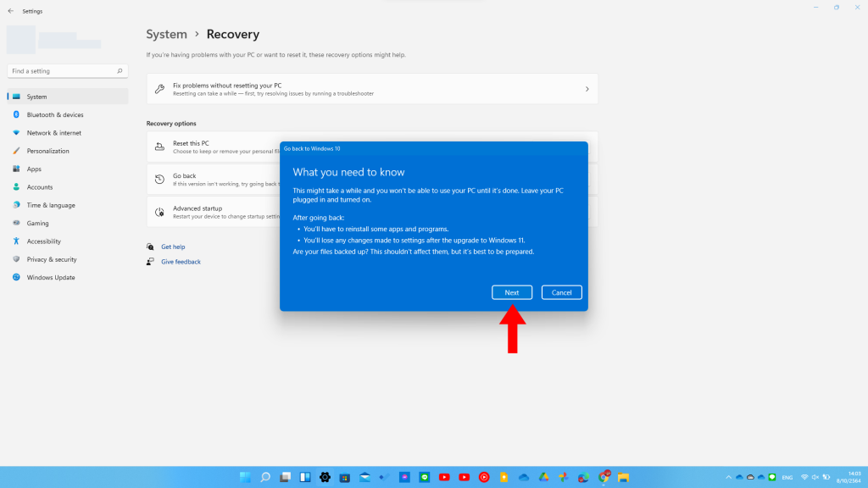
Task: Open Microsoft Store from the taskbar
Action: [x=345, y=477]
